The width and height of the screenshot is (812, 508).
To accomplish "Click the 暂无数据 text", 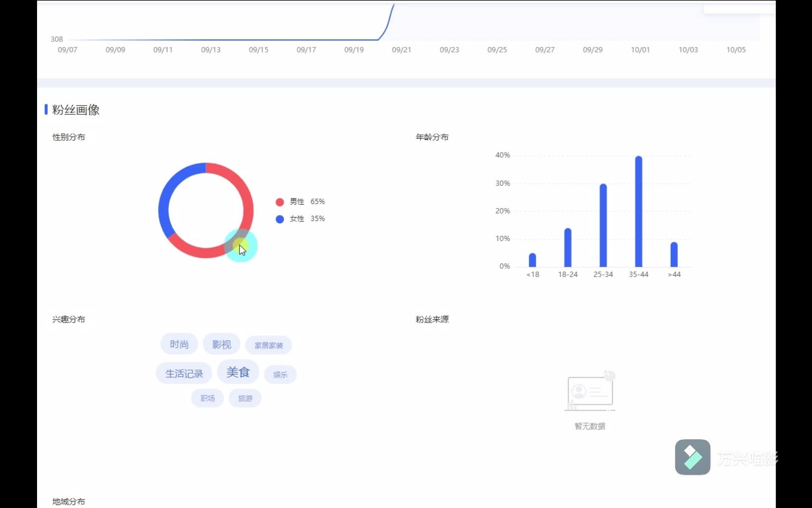I will 590,426.
